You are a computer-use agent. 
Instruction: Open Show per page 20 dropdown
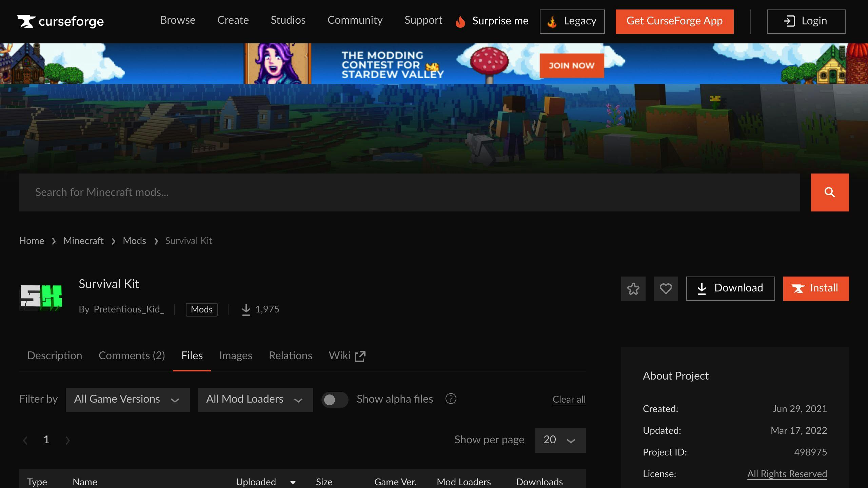tap(560, 440)
